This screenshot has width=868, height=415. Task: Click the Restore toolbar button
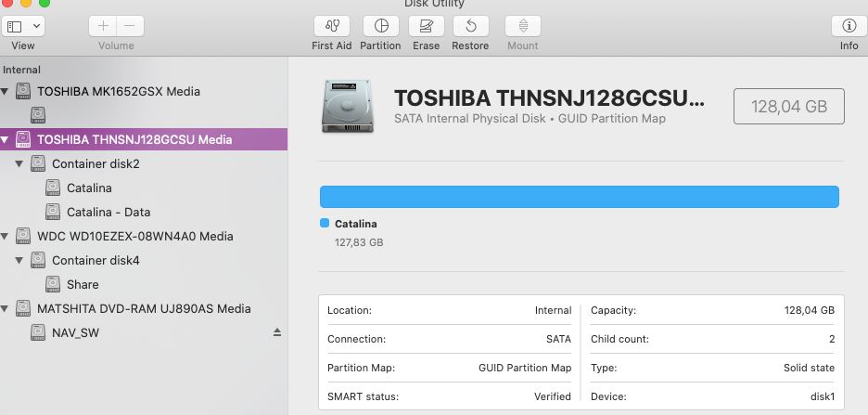point(470,25)
